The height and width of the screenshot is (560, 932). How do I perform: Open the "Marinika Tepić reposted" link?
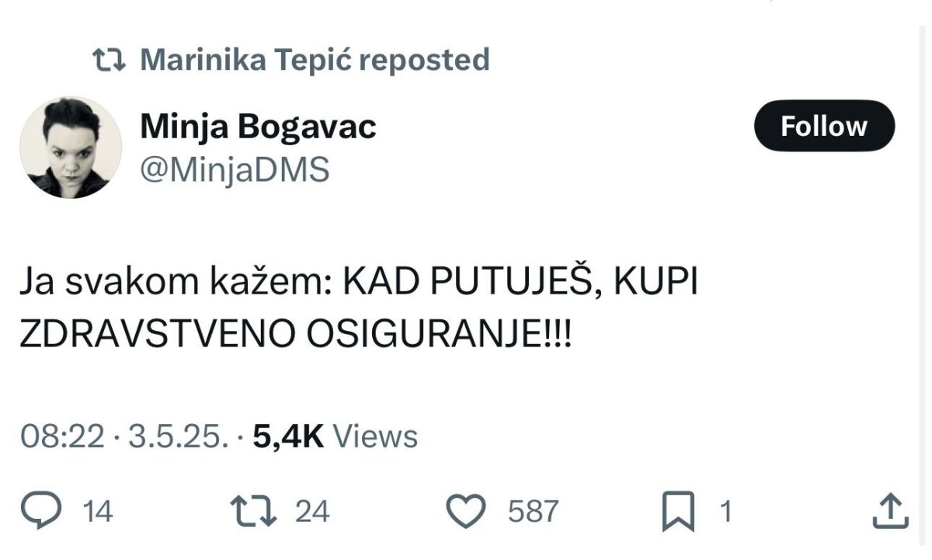[x=315, y=60]
